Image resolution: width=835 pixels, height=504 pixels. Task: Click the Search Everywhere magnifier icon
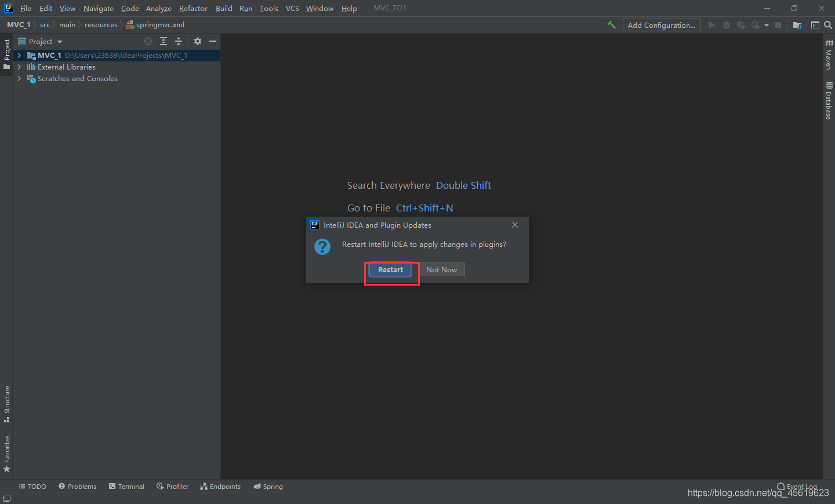[x=828, y=25]
